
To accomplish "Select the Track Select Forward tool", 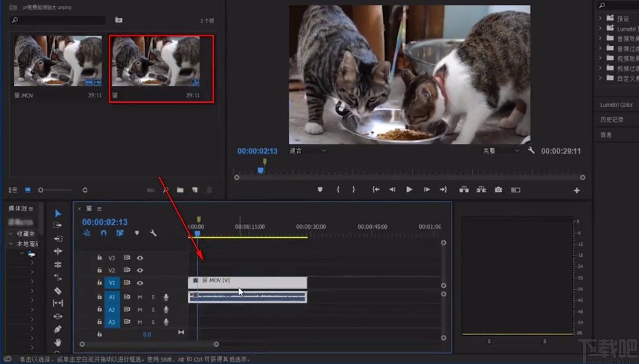I will coord(58,226).
